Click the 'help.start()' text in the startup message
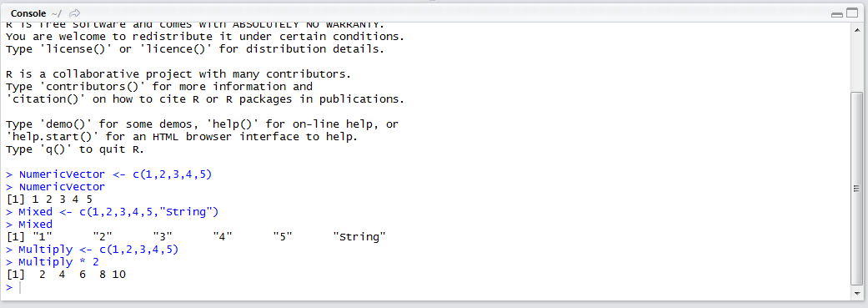This screenshot has width=868, height=308. click(48, 137)
